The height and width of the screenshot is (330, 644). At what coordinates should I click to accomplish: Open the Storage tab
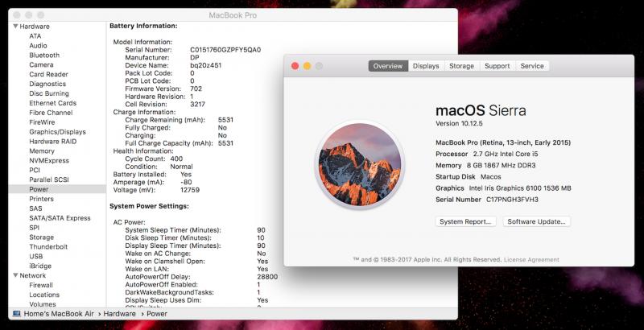point(461,66)
